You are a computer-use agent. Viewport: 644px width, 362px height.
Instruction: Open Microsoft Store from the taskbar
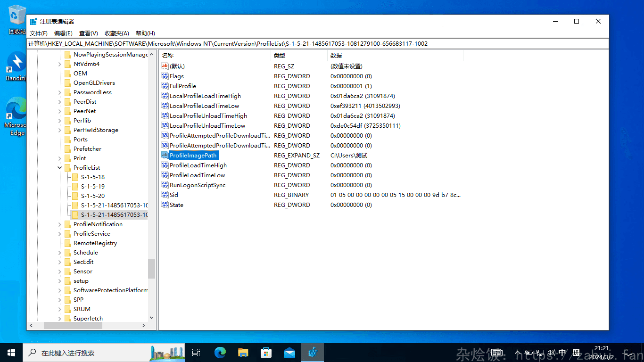coord(266,353)
